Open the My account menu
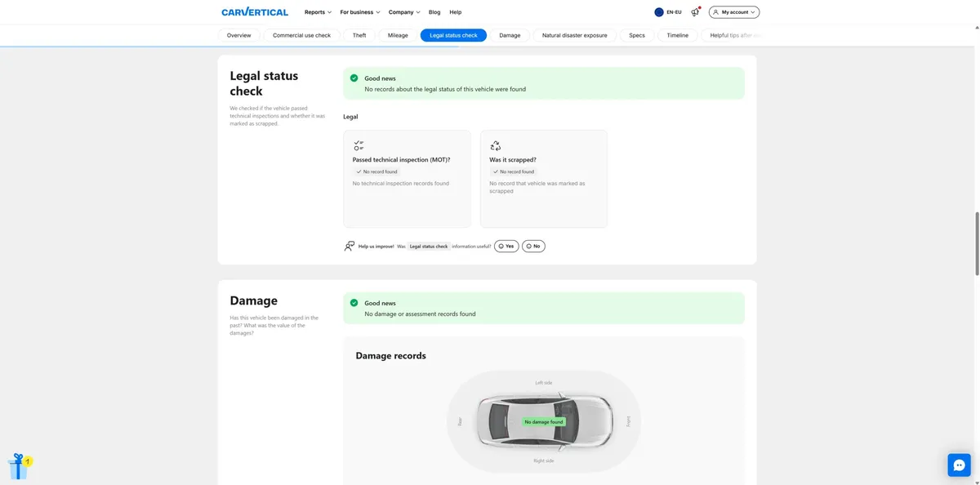This screenshot has height=485, width=980. [x=734, y=12]
